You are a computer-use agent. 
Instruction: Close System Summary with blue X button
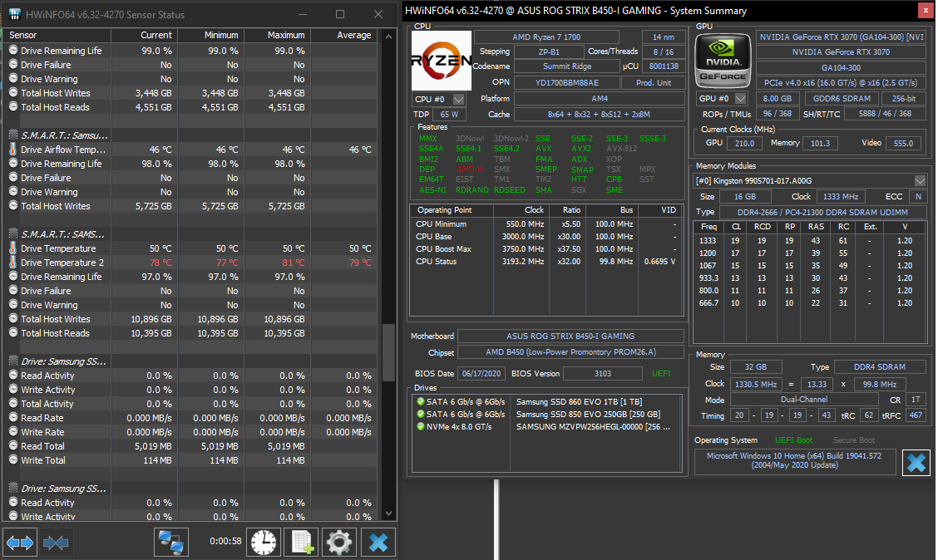[x=916, y=463]
